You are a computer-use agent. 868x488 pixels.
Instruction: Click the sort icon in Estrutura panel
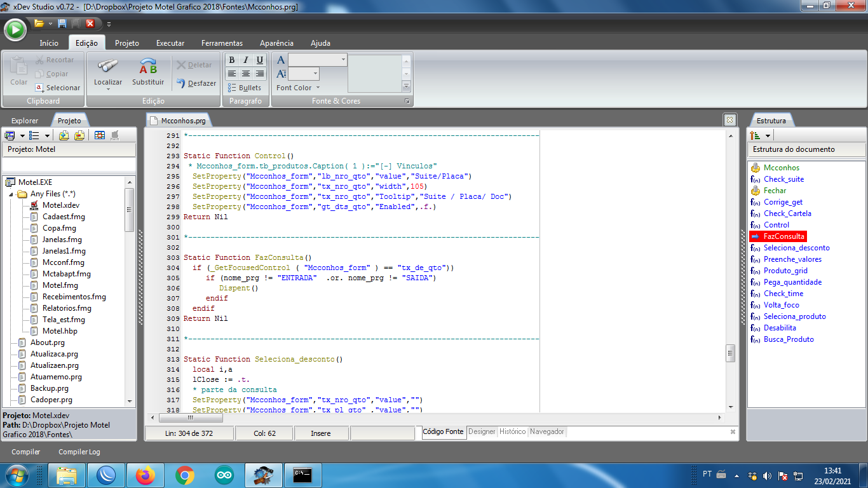(756, 135)
